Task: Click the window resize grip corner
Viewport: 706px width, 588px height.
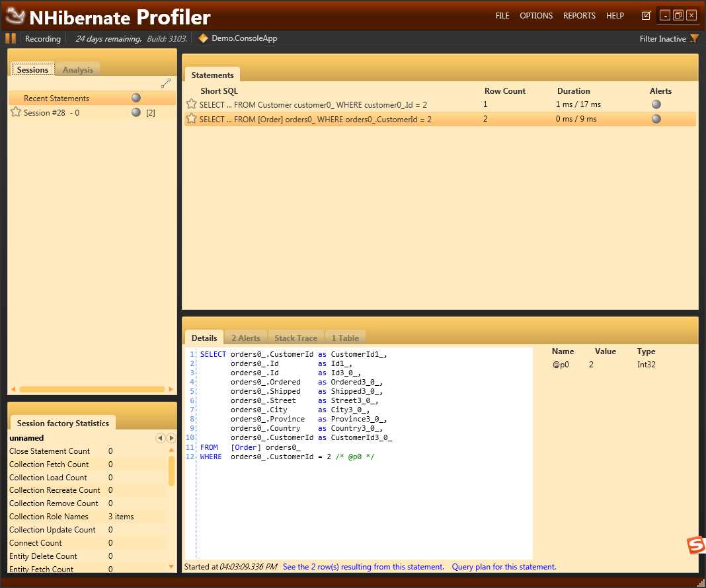Action: pyautogui.click(x=701, y=583)
